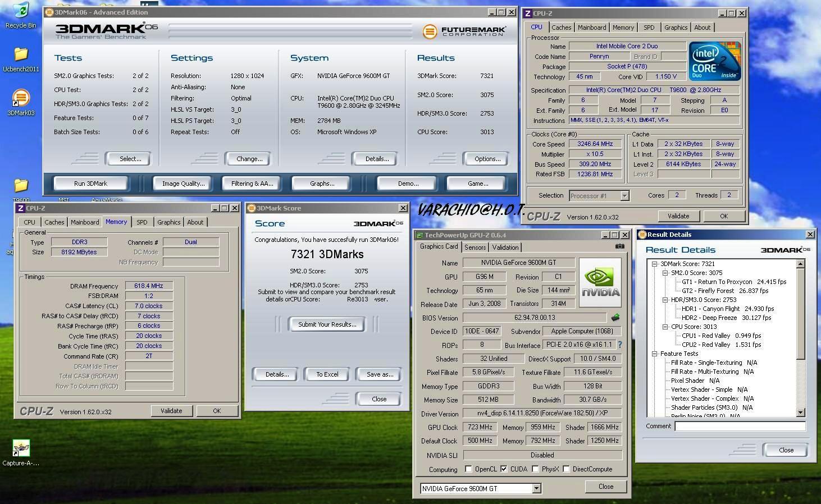Click the 3DMark Score title bar icon

252,208
